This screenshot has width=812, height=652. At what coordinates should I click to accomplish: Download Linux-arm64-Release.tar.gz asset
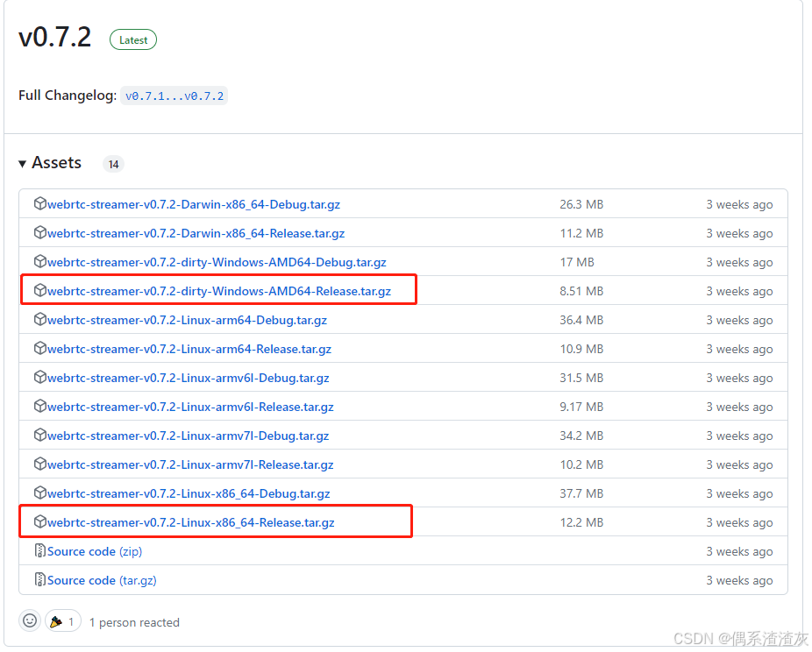click(x=189, y=350)
